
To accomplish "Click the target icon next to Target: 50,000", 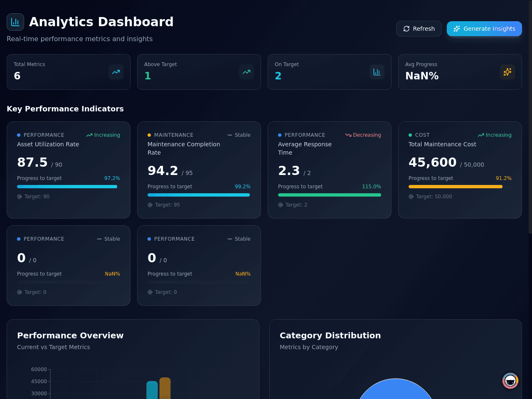I will [411, 197].
